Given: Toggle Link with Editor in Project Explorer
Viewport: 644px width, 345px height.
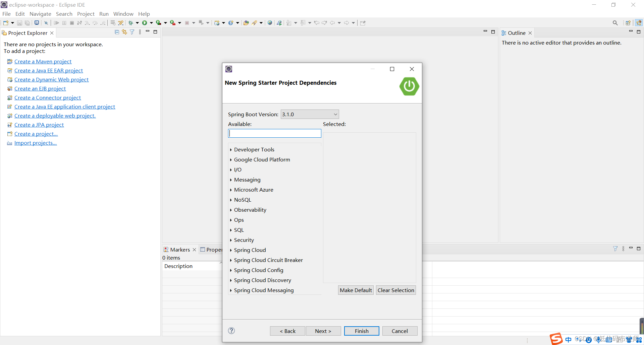Looking at the screenshot, I should pos(124,32).
